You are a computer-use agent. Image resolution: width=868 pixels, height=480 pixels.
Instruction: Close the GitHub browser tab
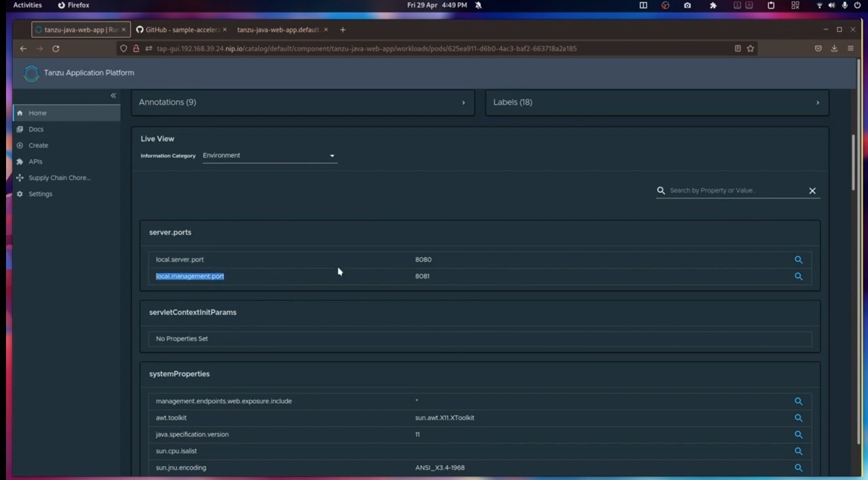click(224, 30)
